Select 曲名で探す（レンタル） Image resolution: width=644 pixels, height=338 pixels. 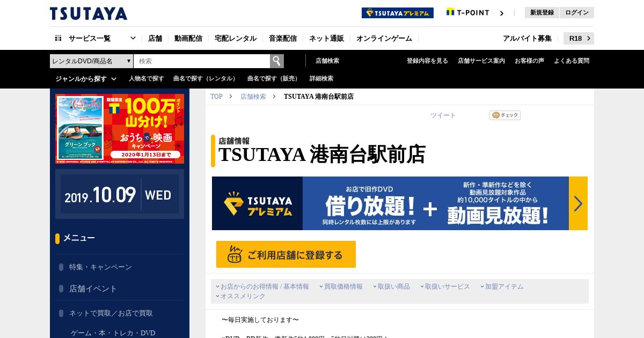[x=206, y=79]
